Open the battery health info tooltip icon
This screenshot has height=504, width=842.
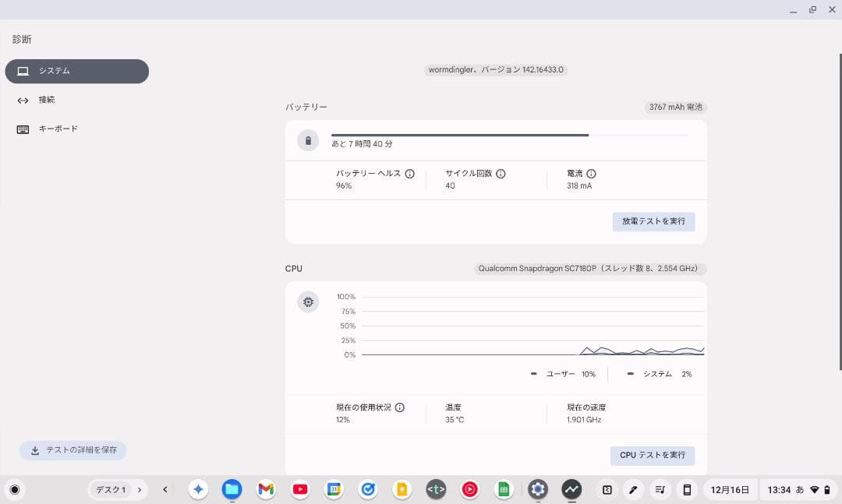point(411,173)
